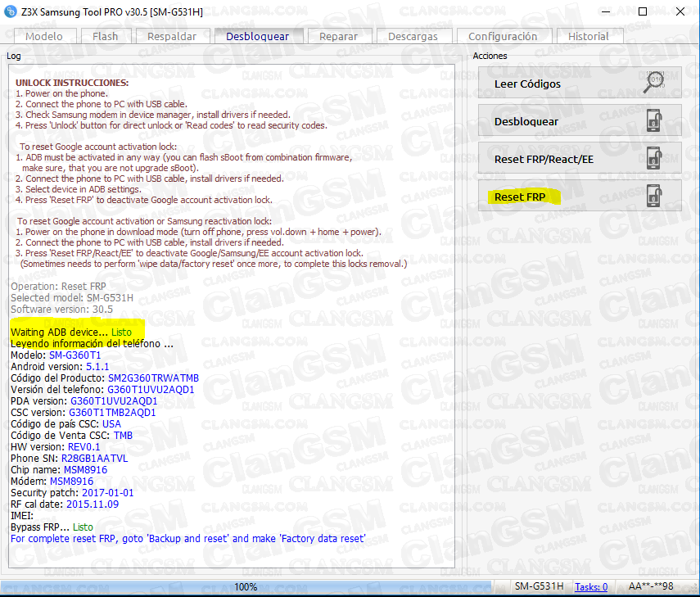
Task: Click the phone lock icon on Reset FRP/React/EE
Action: pyautogui.click(x=654, y=157)
